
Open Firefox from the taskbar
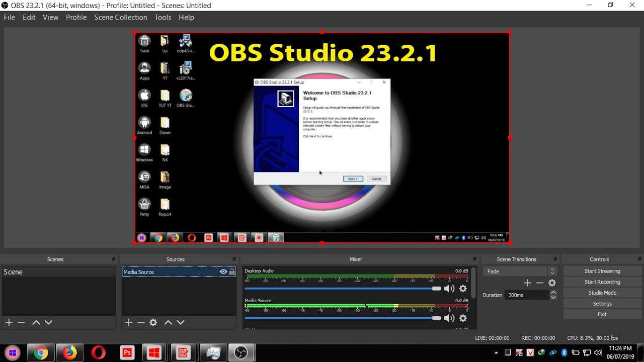tap(69, 353)
